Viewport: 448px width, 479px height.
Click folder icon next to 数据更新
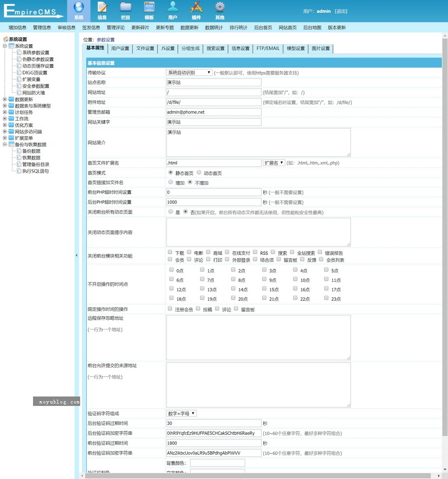[x=11, y=99]
